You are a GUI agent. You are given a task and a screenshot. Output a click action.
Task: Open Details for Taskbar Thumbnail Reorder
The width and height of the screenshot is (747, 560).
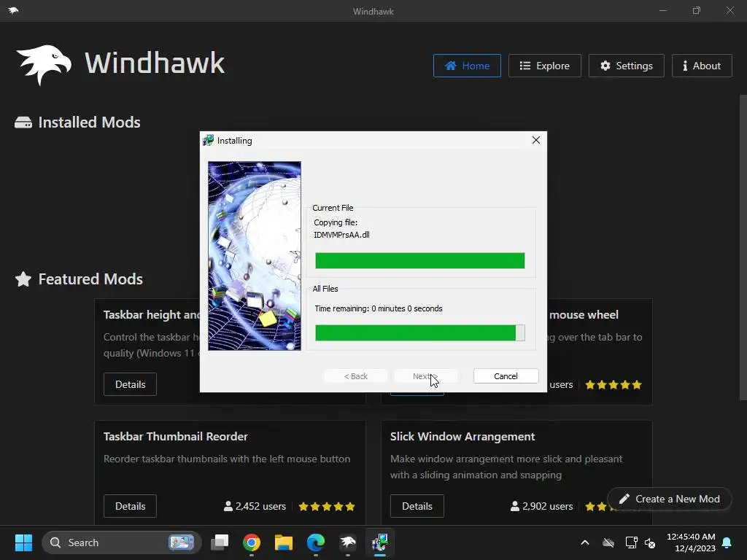pyautogui.click(x=130, y=506)
